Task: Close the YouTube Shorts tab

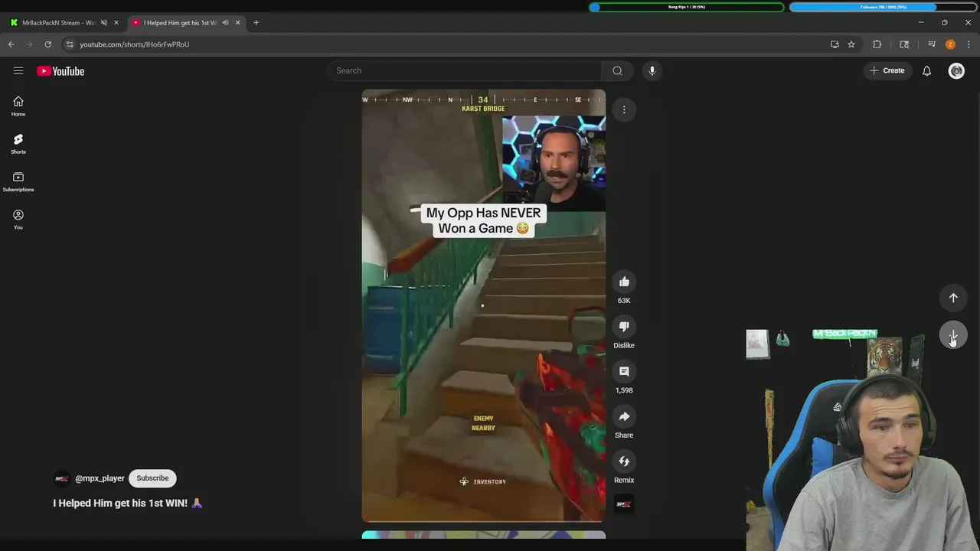Action: point(237,22)
